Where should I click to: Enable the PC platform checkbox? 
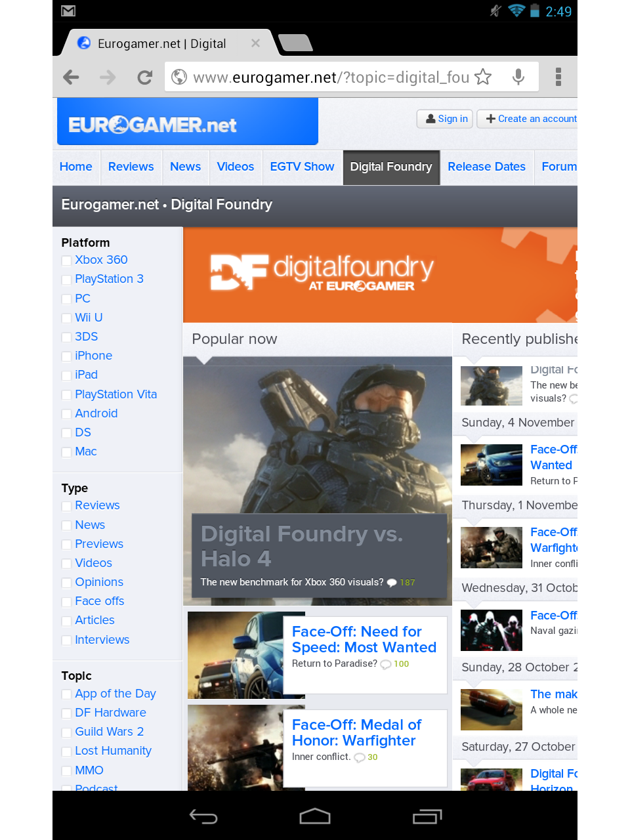66,299
